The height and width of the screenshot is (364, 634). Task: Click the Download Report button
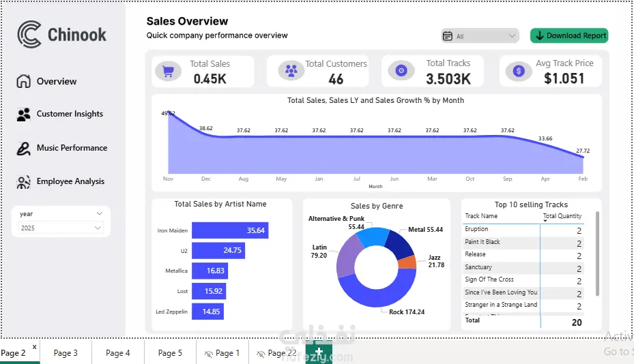tap(569, 35)
